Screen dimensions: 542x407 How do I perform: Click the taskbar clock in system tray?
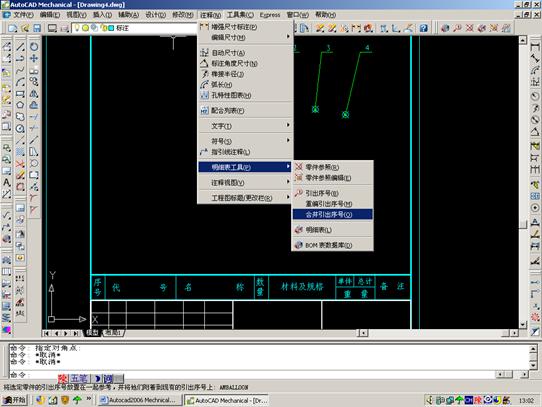click(x=526, y=400)
